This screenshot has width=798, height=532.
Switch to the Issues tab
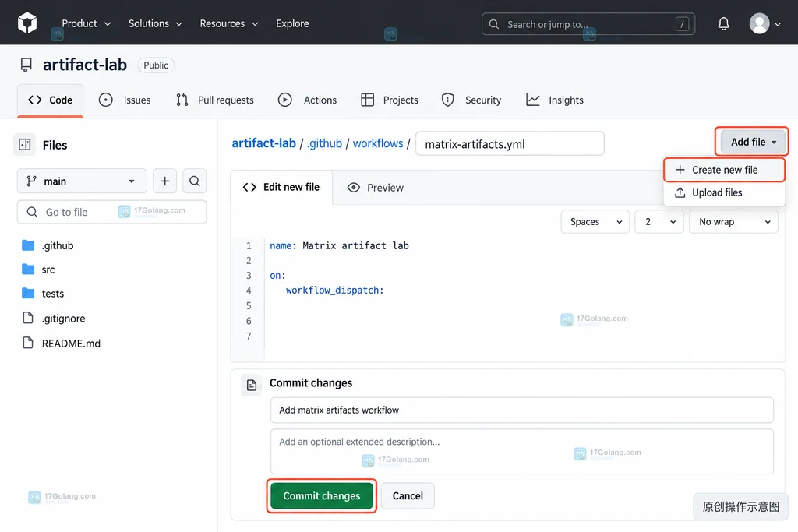[x=125, y=100]
